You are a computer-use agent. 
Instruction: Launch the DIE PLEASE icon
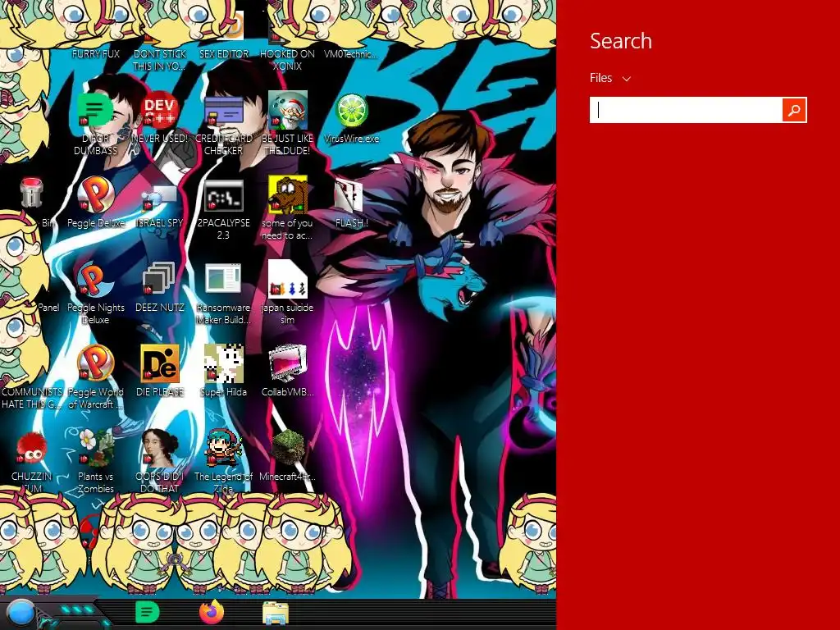(x=160, y=363)
